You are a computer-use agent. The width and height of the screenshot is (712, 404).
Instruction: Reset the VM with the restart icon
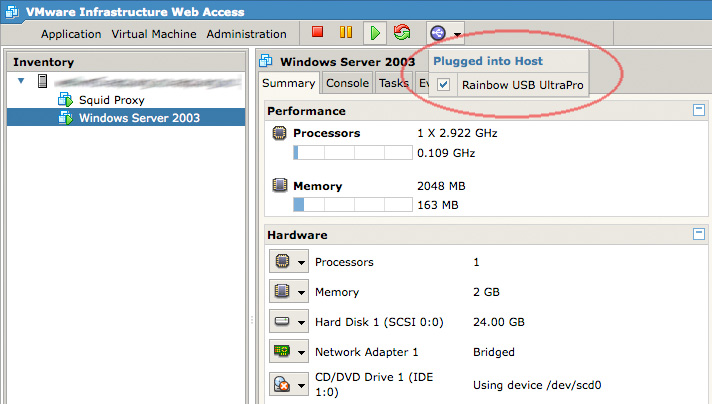(x=402, y=32)
